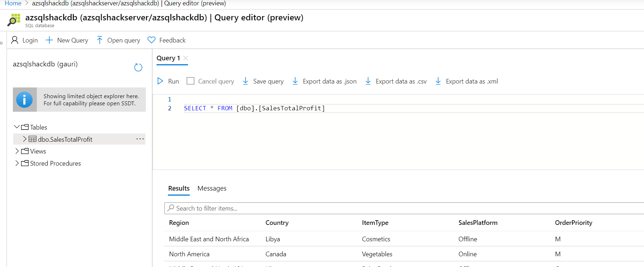
Task: Export data as .csv
Action: coord(396,81)
